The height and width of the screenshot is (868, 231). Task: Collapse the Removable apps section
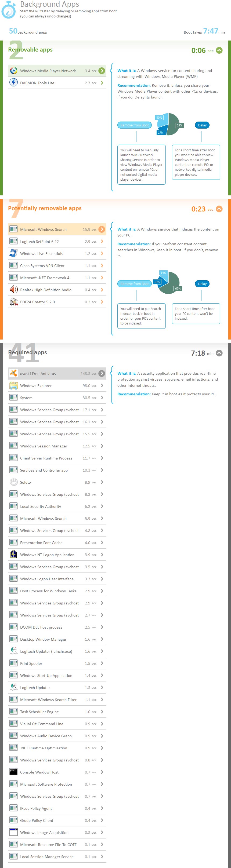click(219, 50)
